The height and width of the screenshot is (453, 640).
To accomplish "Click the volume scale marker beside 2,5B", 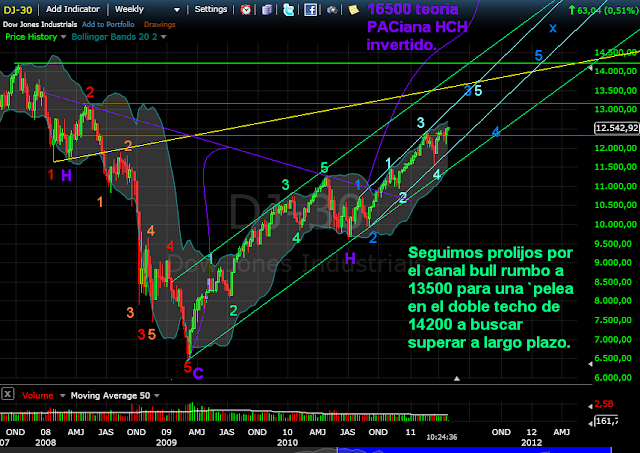I will (590, 406).
